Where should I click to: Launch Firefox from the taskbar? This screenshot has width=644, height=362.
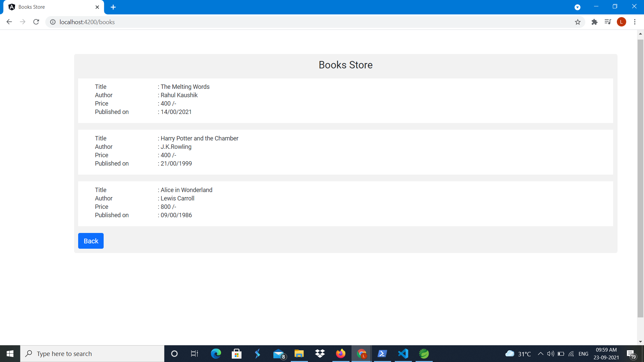click(x=341, y=353)
